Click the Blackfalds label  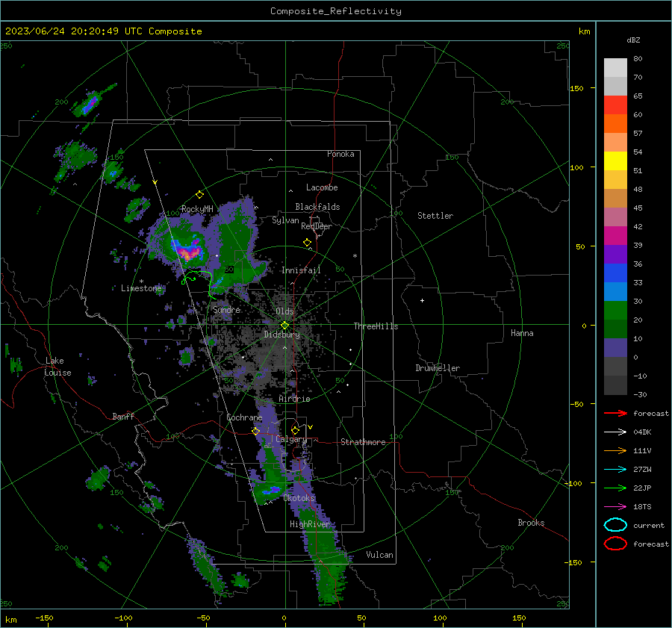(317, 207)
